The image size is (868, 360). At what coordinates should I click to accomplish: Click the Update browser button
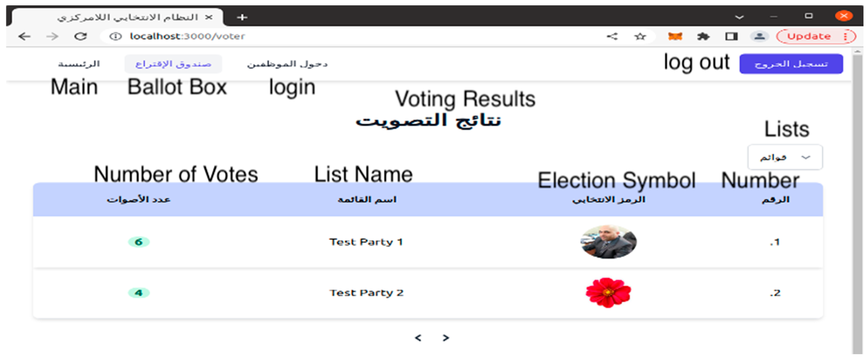click(x=809, y=36)
